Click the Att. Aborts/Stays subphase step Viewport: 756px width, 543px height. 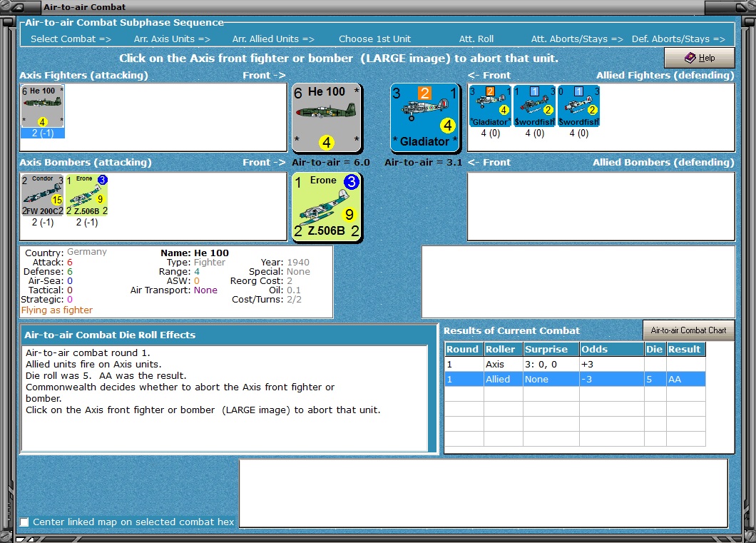tap(577, 39)
